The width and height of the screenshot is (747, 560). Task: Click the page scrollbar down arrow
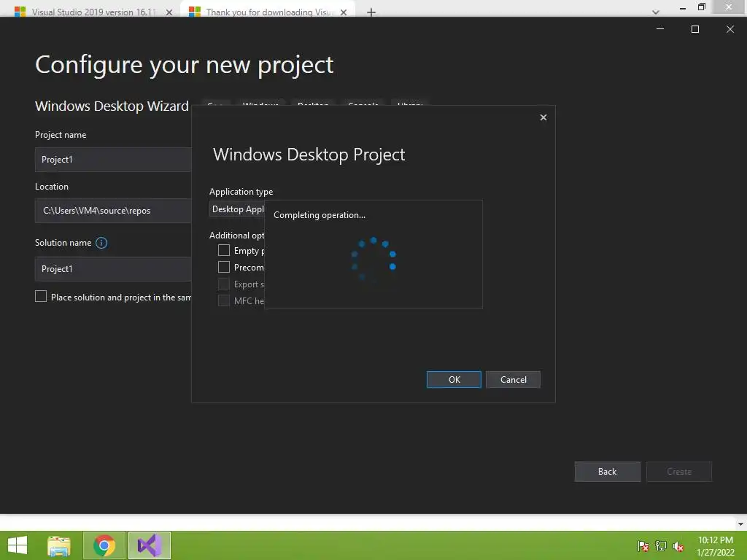(740, 524)
